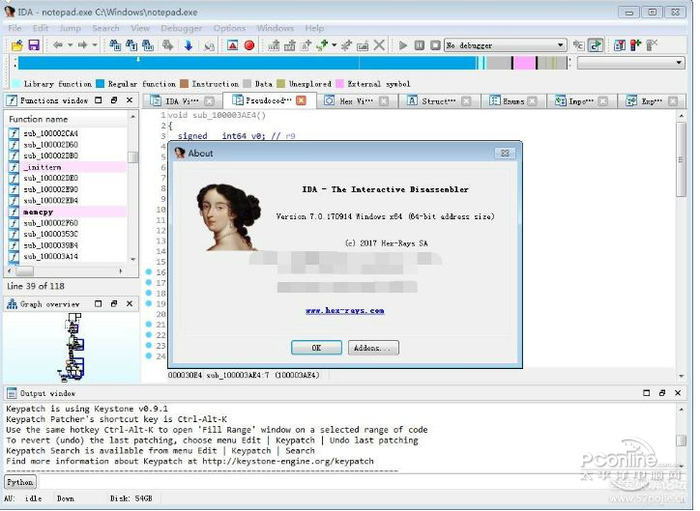Click the Python button in output bar
The width and height of the screenshot is (700, 511).
(x=20, y=482)
